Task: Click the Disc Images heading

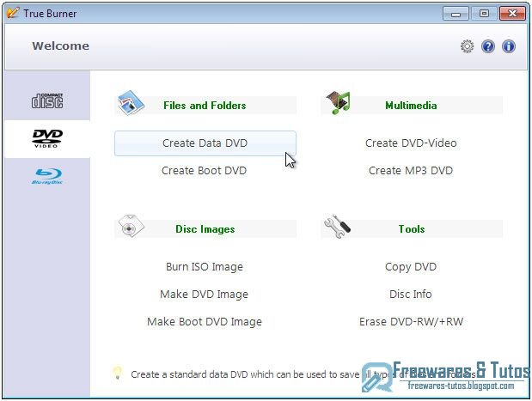Action: coord(205,229)
